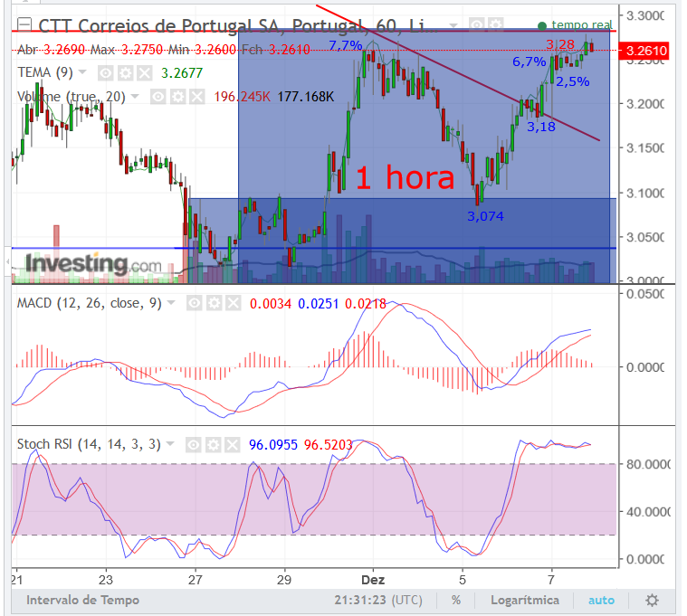Remove the Volume indicator
The height and width of the screenshot is (616, 687).
[x=197, y=97]
